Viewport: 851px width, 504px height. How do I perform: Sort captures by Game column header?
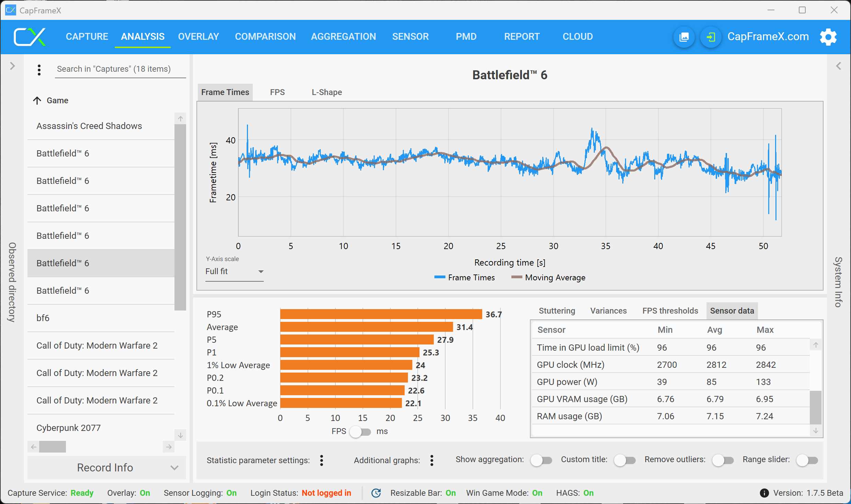click(57, 101)
